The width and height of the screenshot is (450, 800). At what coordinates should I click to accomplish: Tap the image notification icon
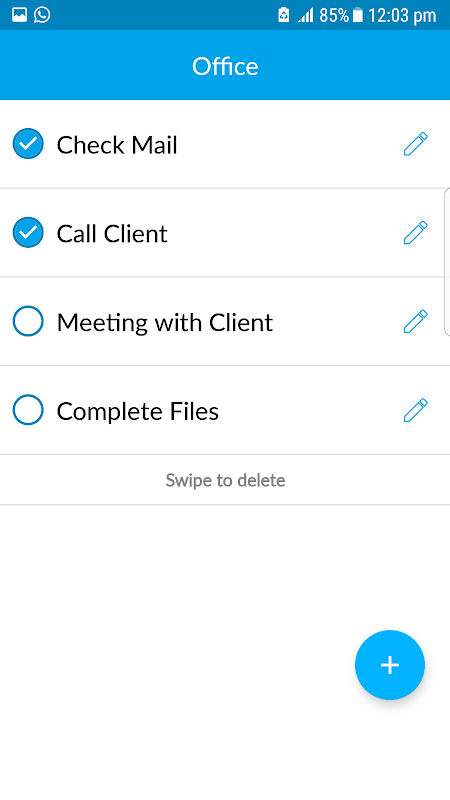coord(19,15)
